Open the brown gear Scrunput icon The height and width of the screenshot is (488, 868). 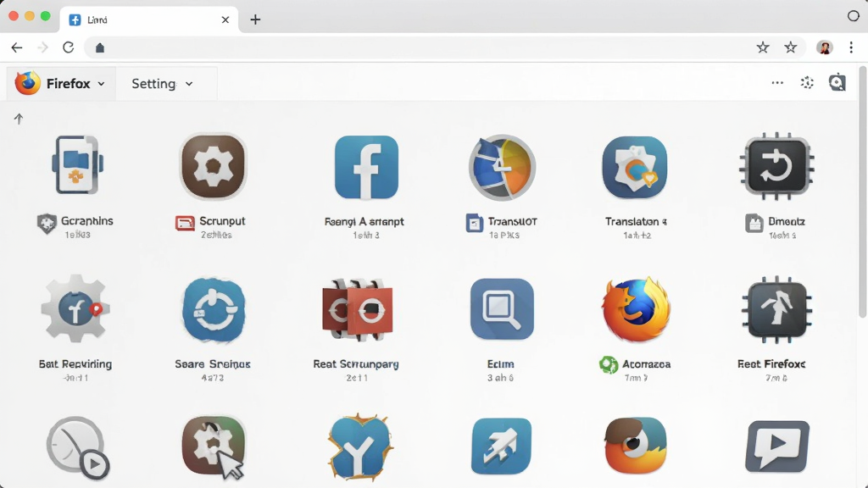coord(214,166)
